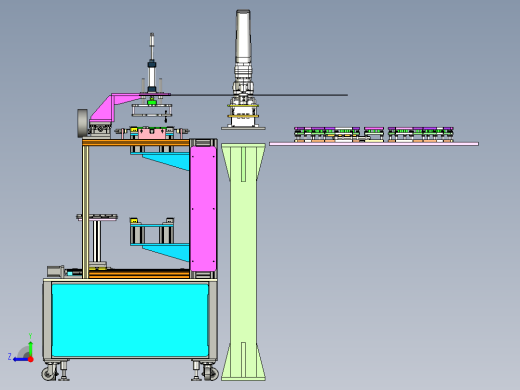Pick the pink fixture block under press
Image resolution: width=520 pixels, height=390 pixels.
coord(152,134)
